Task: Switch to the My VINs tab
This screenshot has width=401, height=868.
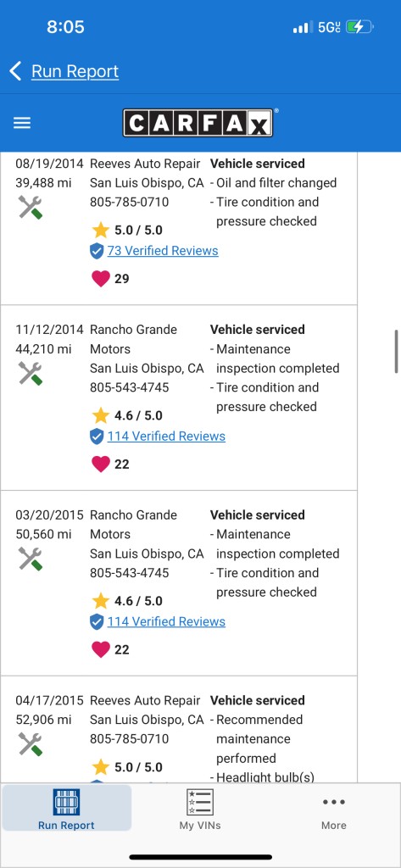Action: tap(200, 809)
